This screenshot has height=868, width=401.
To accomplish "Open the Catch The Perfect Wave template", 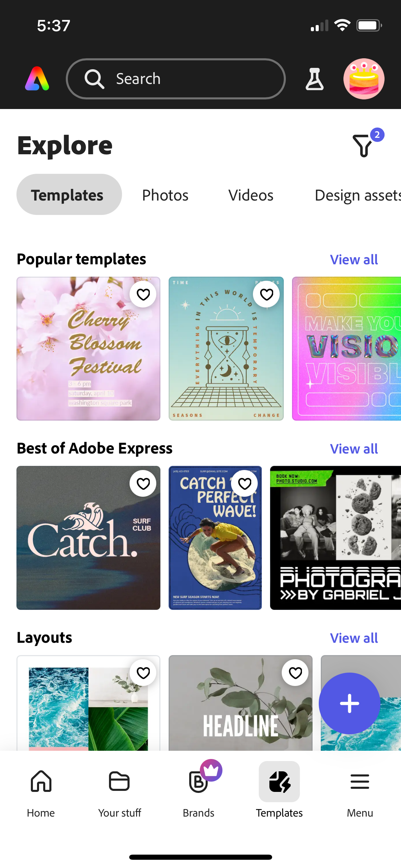I will coord(215,548).
